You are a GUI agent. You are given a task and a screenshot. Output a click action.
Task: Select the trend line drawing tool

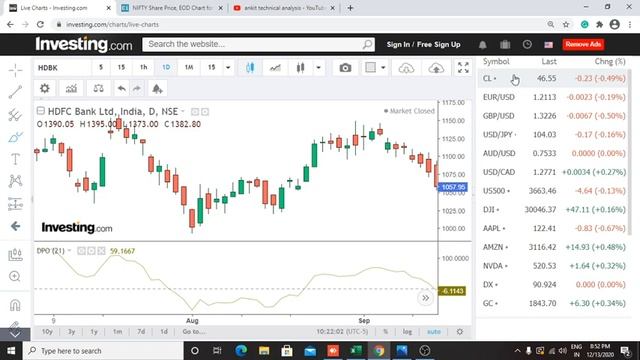16,92
